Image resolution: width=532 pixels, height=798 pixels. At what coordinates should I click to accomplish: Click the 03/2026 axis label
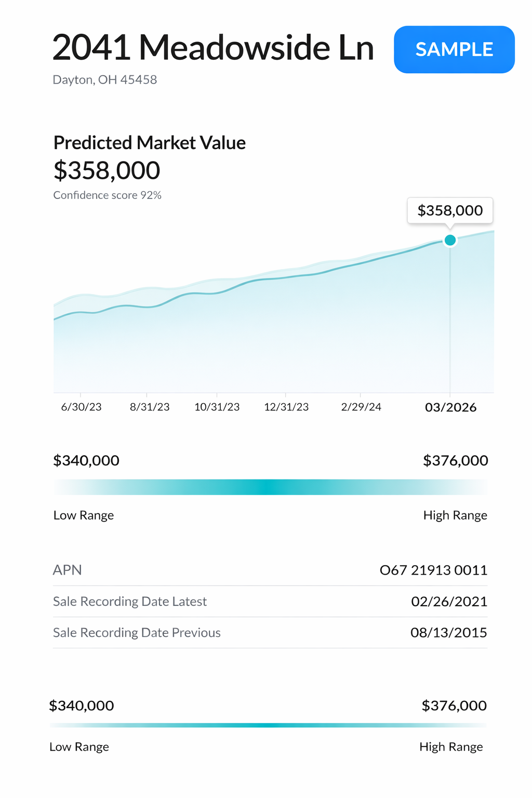tap(450, 407)
